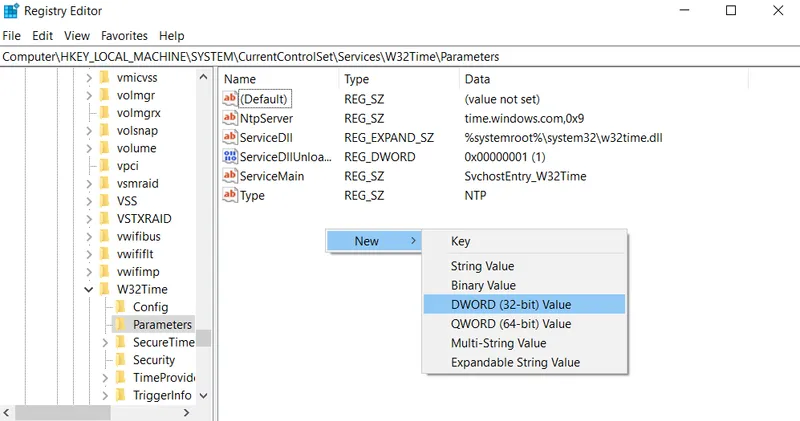Screen dimensions: 800x421
Task: Collapse the W32Time tree node
Action: [89, 289]
